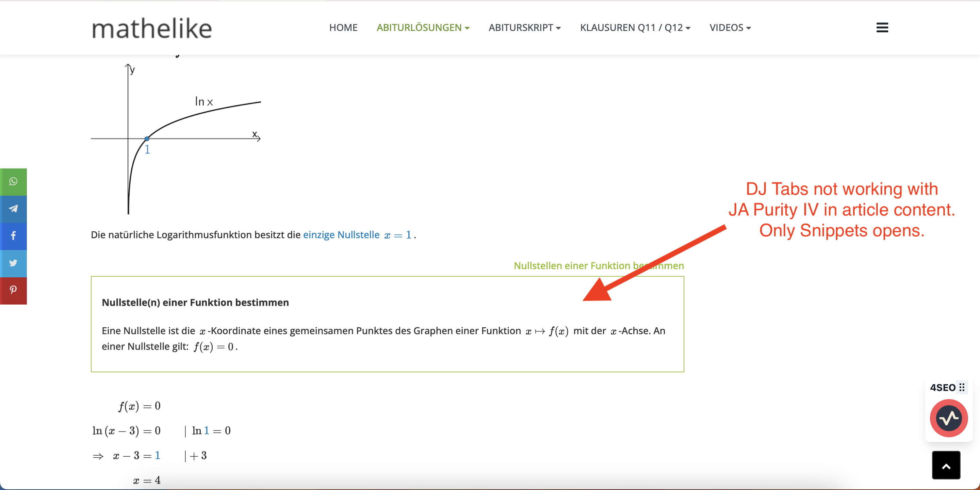Click the scroll-to-top arrow button
The image size is (980, 490).
tap(946, 465)
